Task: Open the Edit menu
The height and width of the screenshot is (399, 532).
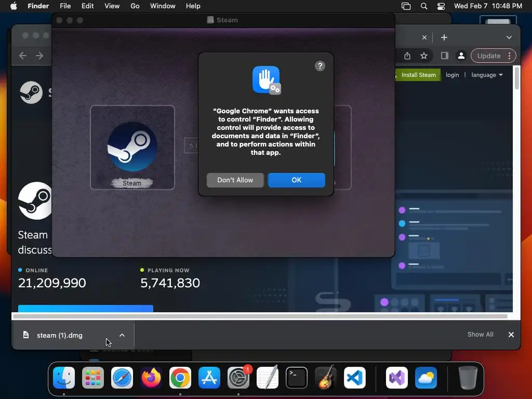Action: (x=87, y=6)
